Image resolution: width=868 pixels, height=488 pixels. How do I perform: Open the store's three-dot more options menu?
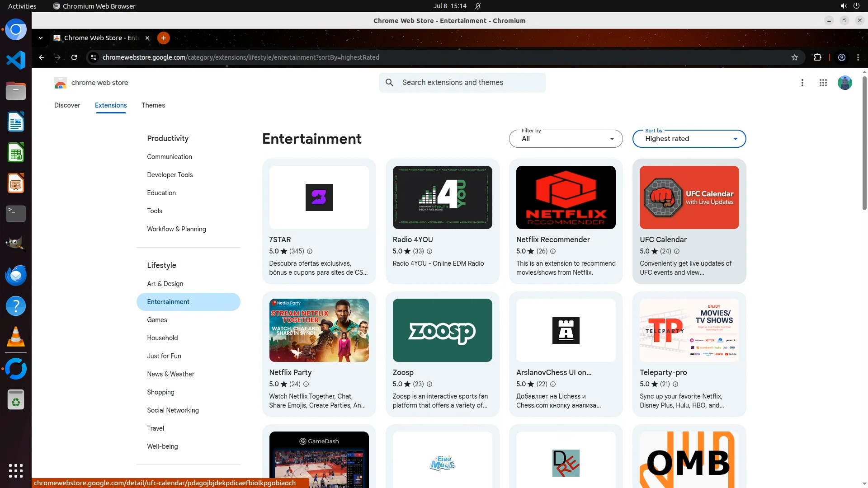coord(802,83)
